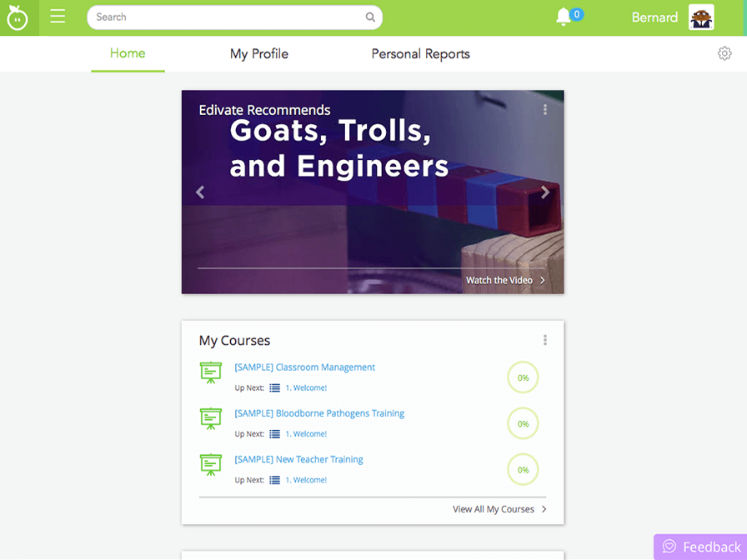Click the Watch the Video link
This screenshot has height=560, width=747.
[x=499, y=281]
